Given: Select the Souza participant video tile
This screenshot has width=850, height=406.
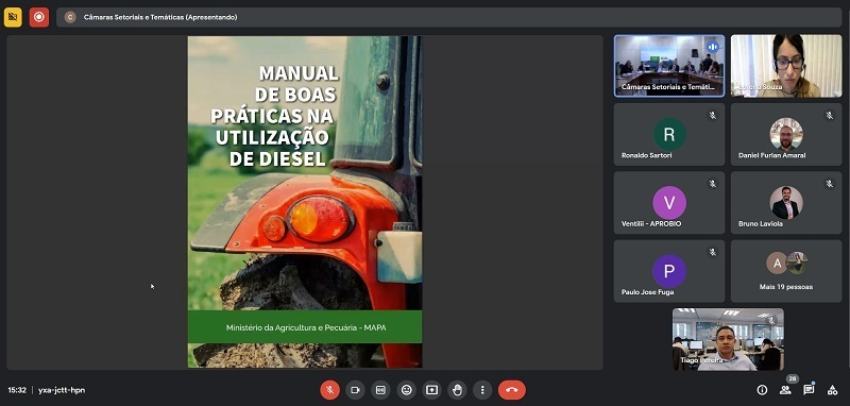Looking at the screenshot, I should click(x=786, y=66).
